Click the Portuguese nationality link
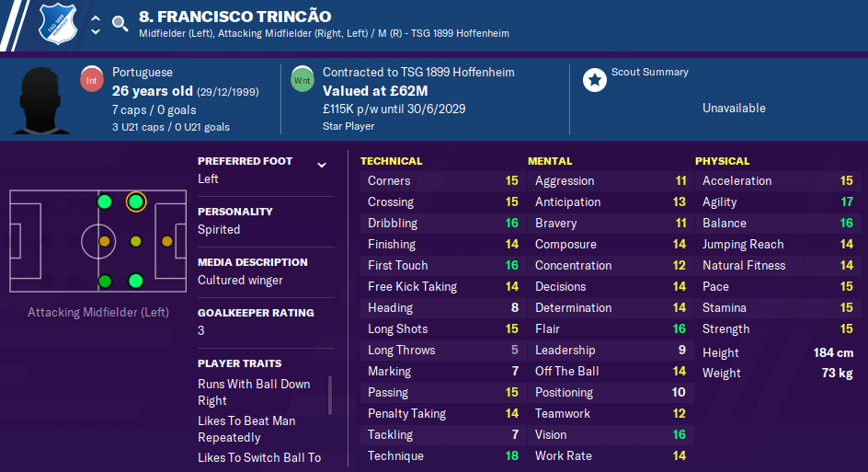 click(143, 72)
